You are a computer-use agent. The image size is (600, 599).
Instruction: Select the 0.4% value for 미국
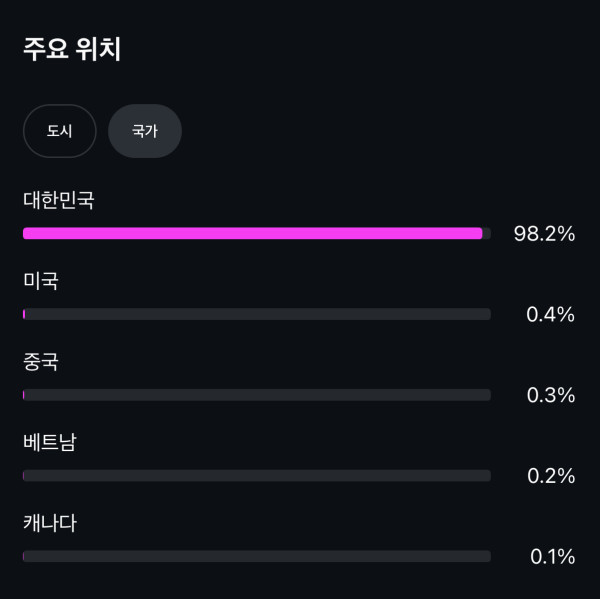click(551, 315)
